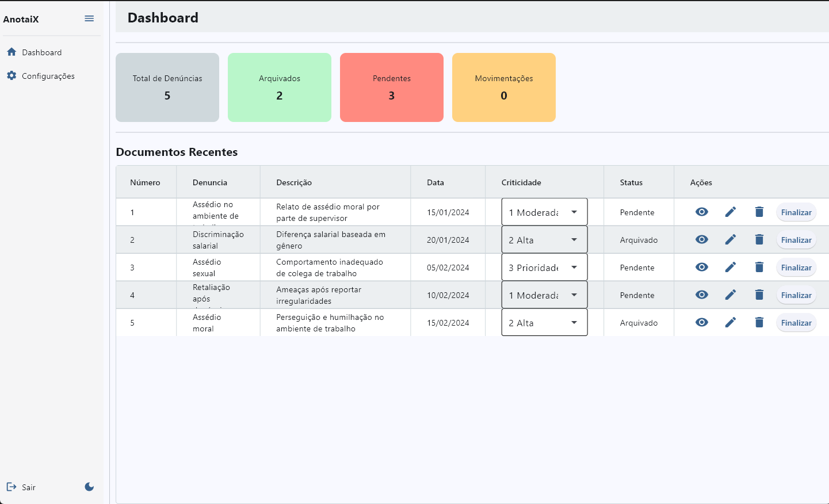This screenshot has width=829, height=504.
Task: Click Pendente status in row 1
Action: [637, 212]
